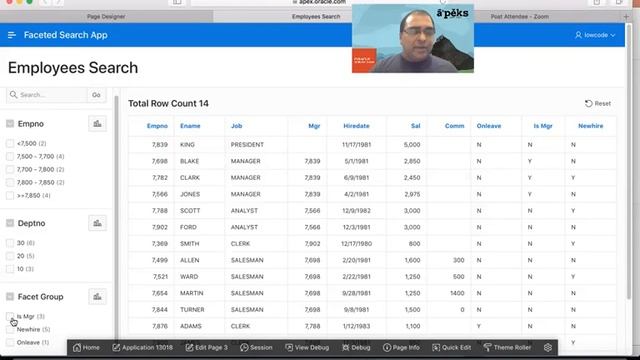Open Session menu in developer toolbar
Screen dimensions: 640x360
256,347
